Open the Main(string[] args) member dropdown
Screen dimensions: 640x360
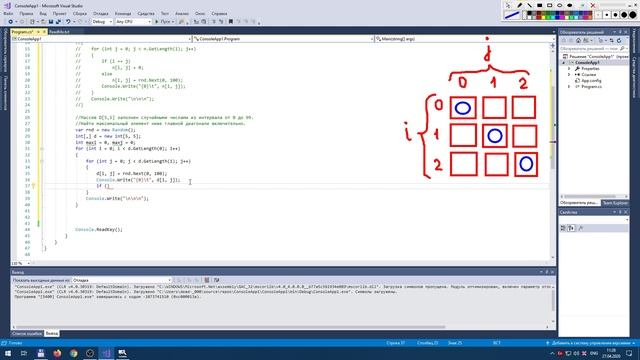tap(465, 39)
